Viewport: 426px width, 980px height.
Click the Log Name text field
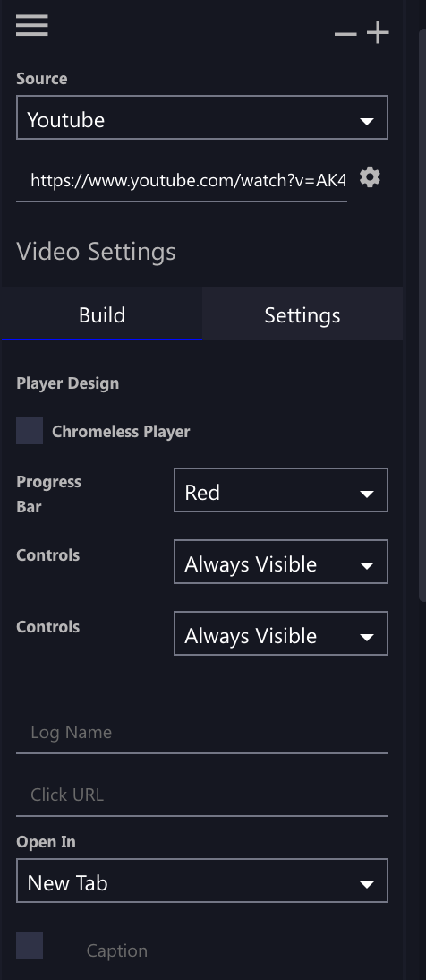(201, 733)
